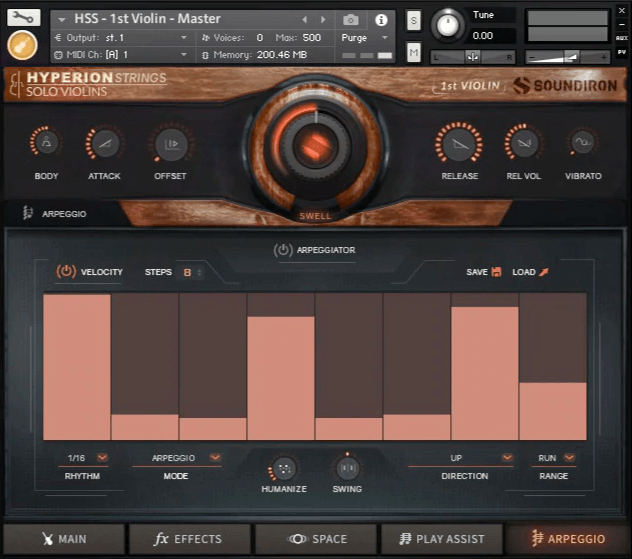The image size is (632, 559).
Task: Click the Offset knob
Action: [x=171, y=143]
